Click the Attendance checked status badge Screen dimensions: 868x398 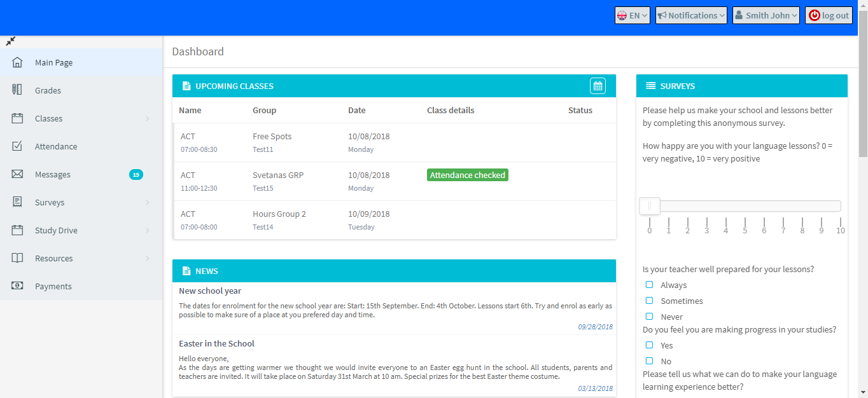(x=467, y=174)
